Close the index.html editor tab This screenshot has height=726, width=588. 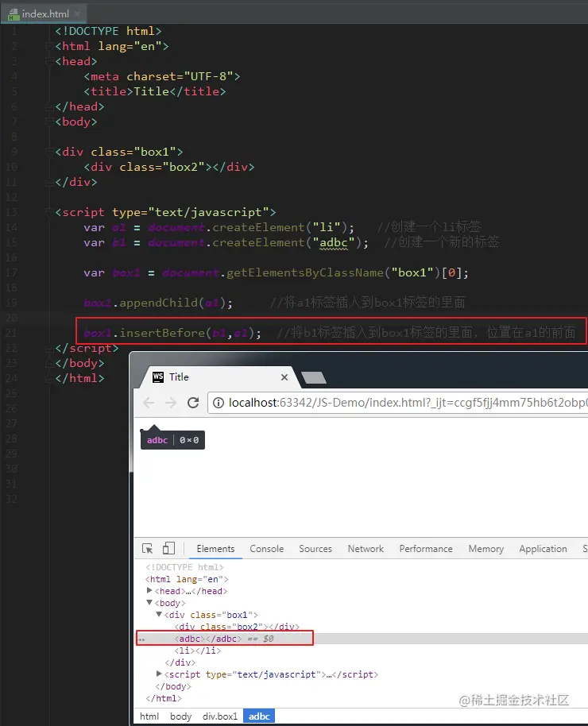tap(77, 14)
